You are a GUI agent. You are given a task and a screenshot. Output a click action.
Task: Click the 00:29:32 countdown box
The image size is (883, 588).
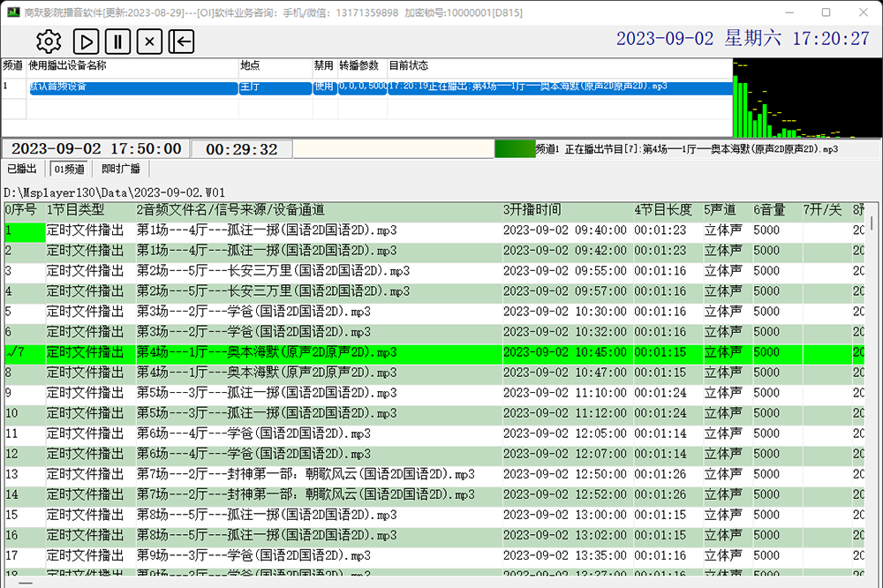(242, 148)
